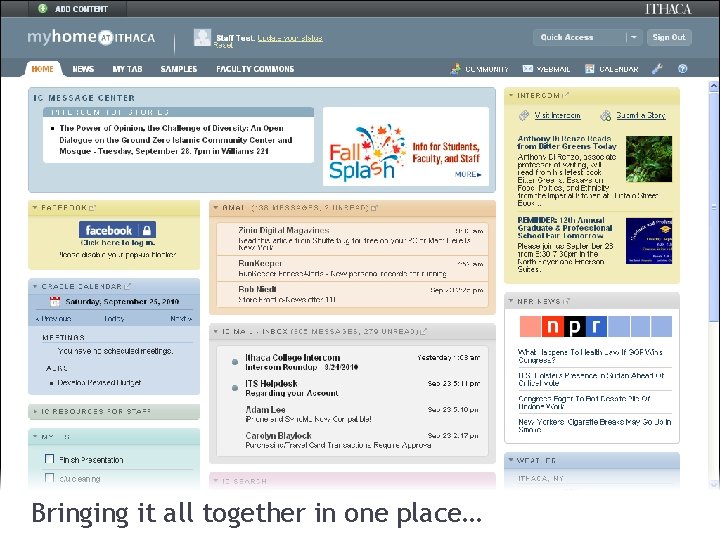The width and height of the screenshot is (720, 540).
Task: Open the Samples tab
Action: point(179,69)
